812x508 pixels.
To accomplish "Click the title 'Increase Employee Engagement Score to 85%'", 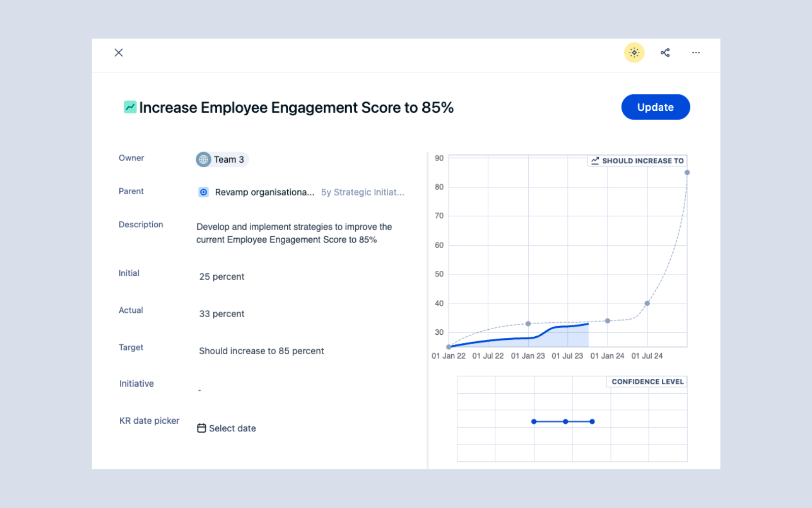I will (x=296, y=108).
